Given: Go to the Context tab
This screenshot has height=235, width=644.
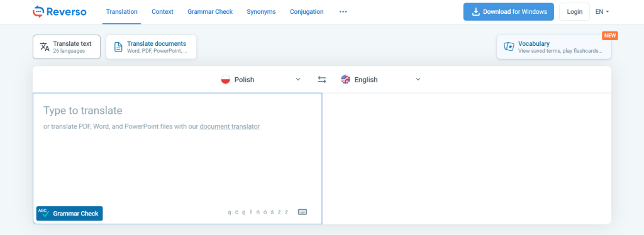Looking at the screenshot, I should click(162, 11).
